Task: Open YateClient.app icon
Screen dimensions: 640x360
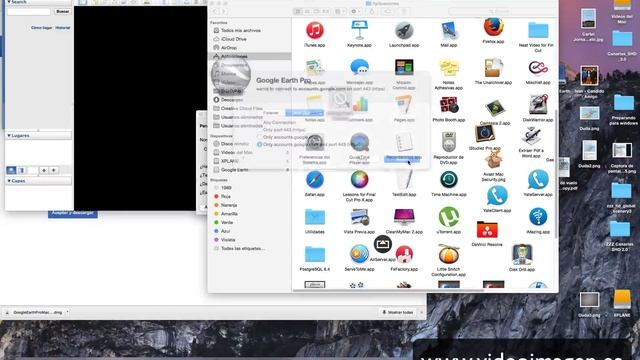Action: pyautogui.click(x=497, y=196)
